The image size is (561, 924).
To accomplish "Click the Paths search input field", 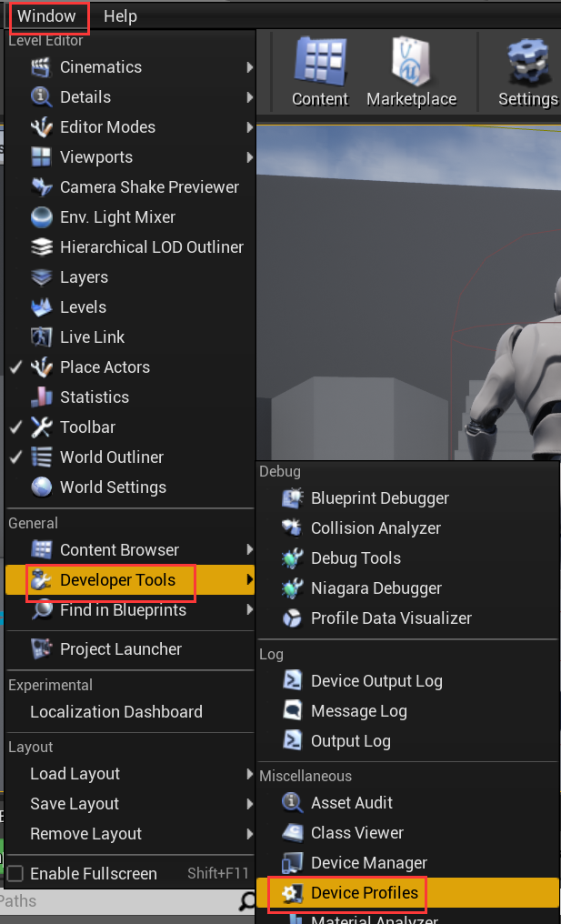I will pos(120,901).
